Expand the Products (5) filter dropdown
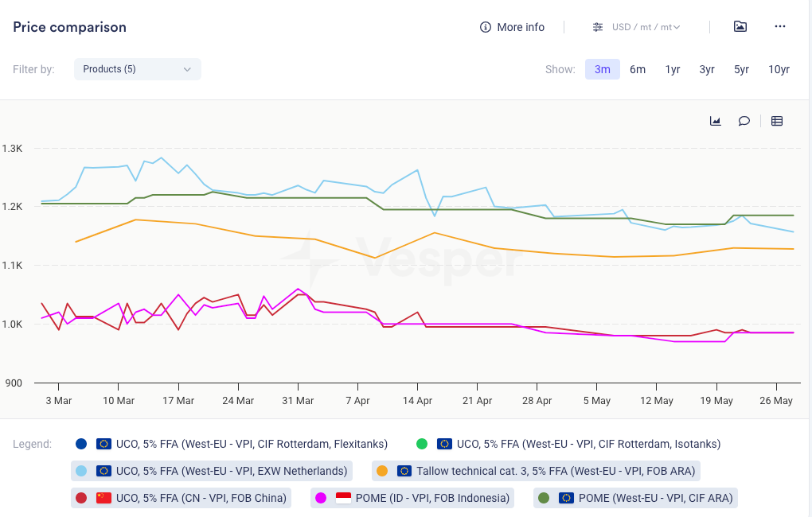The image size is (812, 517). pos(137,69)
